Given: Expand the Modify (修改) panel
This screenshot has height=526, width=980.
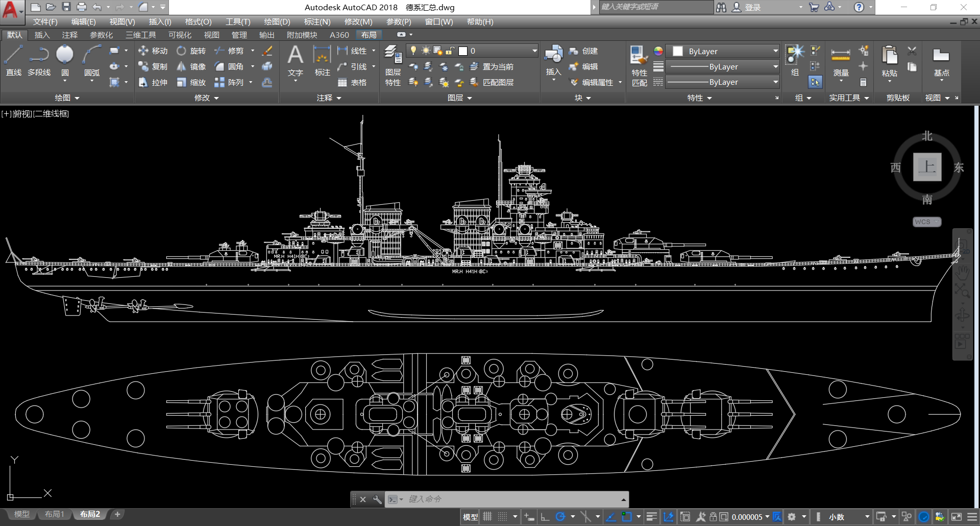Looking at the screenshot, I should [207, 98].
